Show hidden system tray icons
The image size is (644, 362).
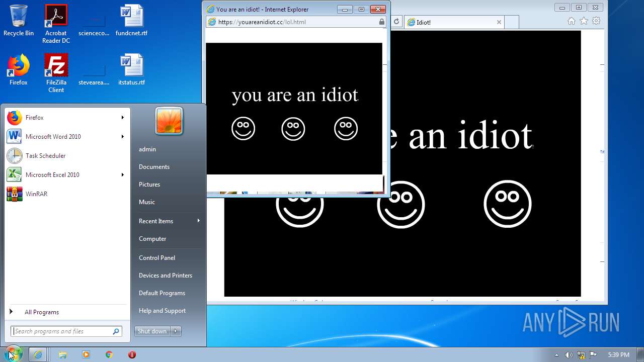point(556,355)
